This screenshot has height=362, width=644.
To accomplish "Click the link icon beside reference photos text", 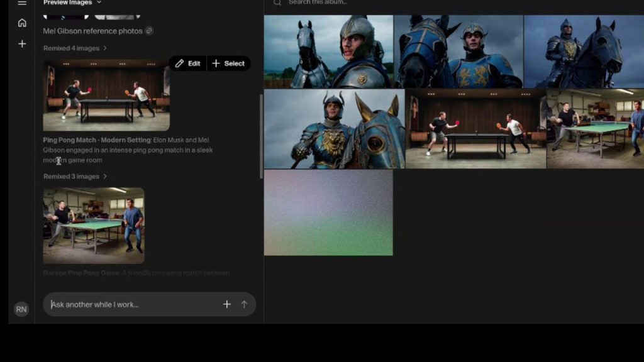I will tap(149, 31).
